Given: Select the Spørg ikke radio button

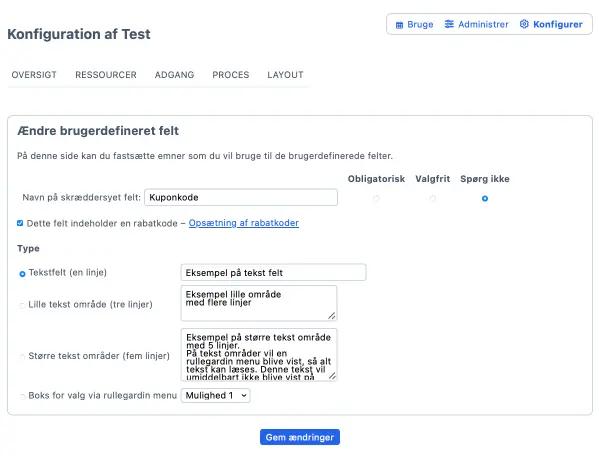Looking at the screenshot, I should 485,199.
